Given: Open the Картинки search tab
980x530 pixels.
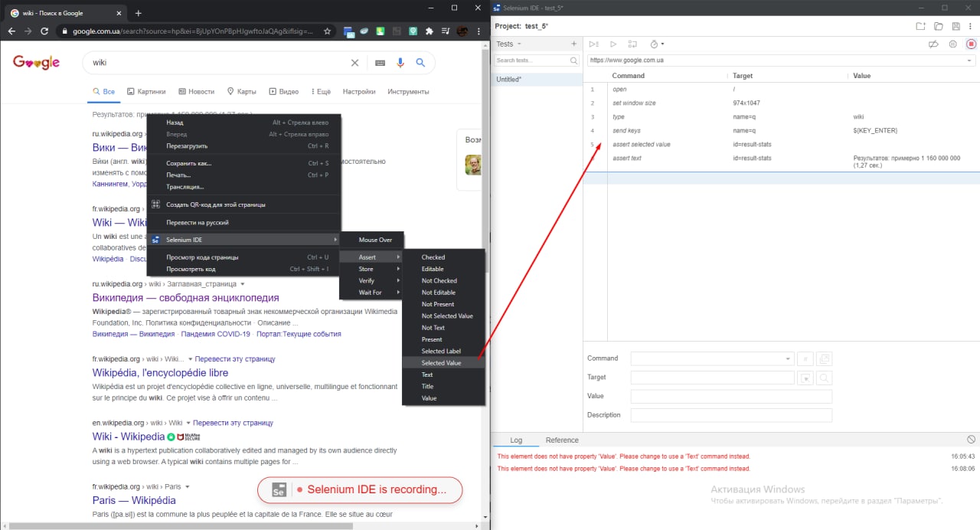Looking at the screenshot, I should pos(146,91).
